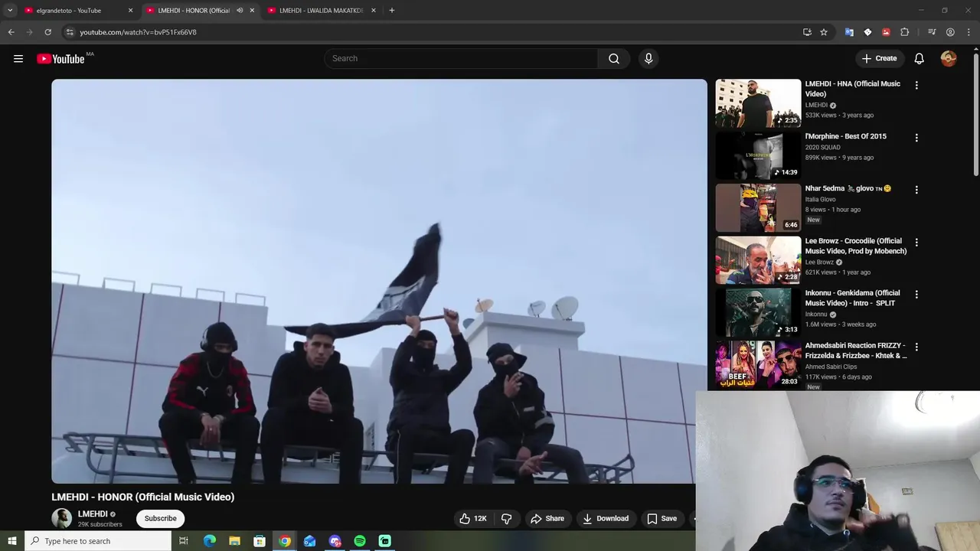Bookmark this page with the star icon

[x=824, y=32]
